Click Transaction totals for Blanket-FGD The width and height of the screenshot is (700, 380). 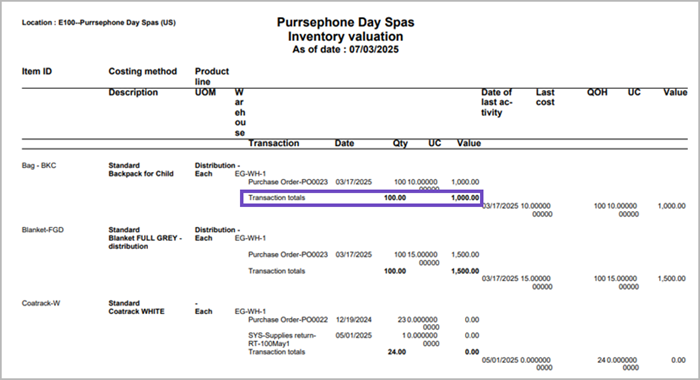tap(277, 271)
